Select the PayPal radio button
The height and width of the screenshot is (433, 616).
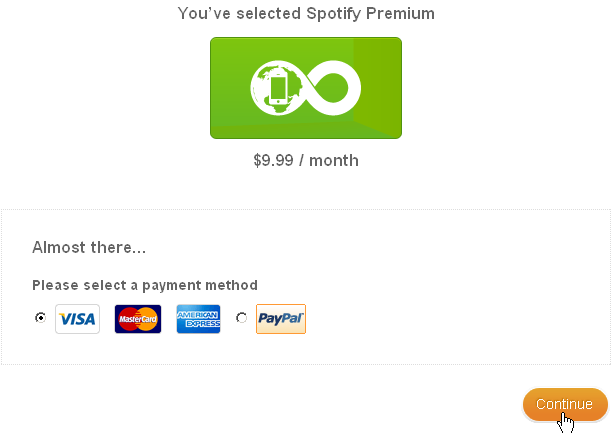(241, 318)
